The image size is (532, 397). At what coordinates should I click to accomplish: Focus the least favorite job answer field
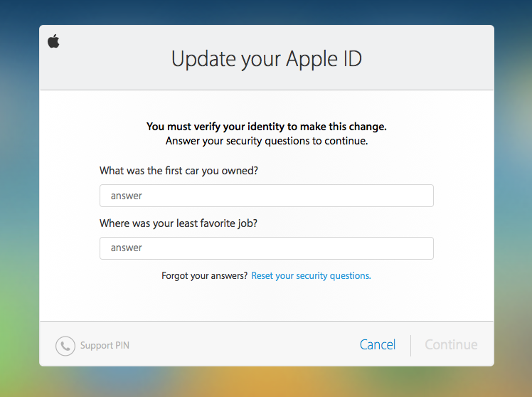tap(266, 248)
